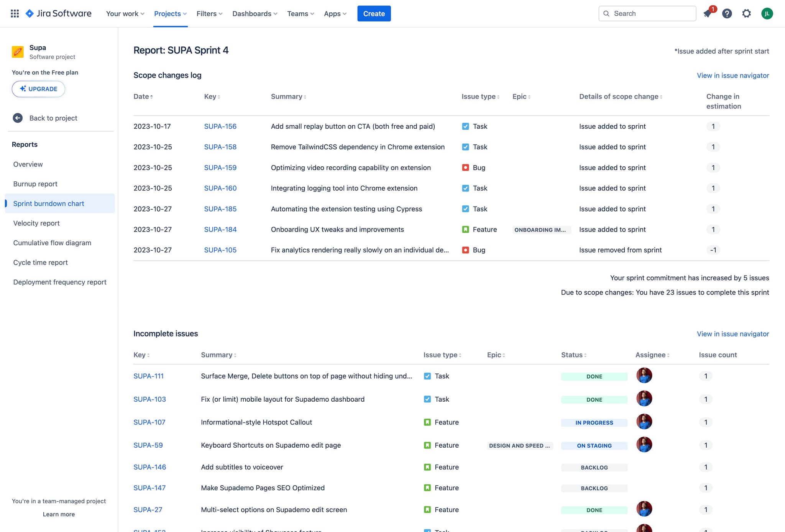785x532 pixels.
Task: Open the Jira settings gear
Action: pos(746,13)
